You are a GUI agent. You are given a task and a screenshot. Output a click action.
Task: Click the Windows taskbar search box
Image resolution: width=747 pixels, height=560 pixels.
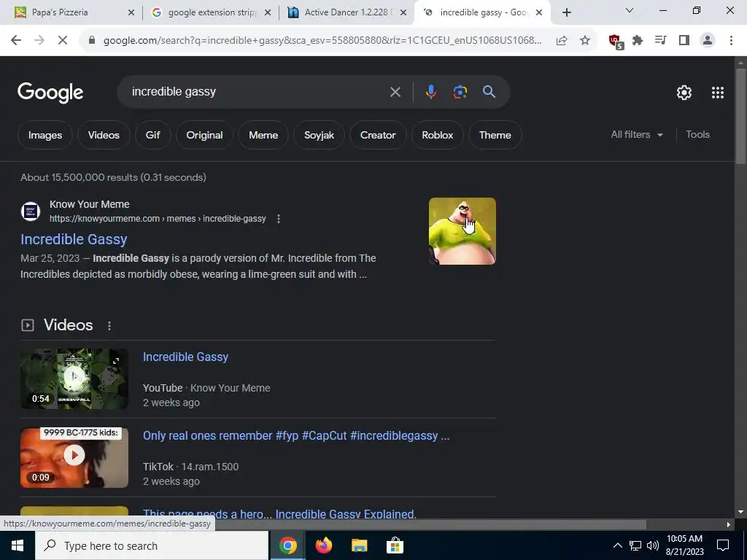click(x=152, y=545)
